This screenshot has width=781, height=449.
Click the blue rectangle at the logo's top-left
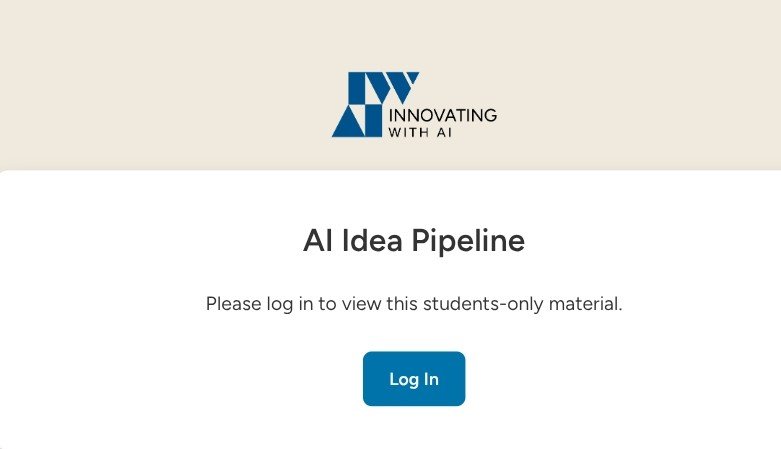(357, 88)
